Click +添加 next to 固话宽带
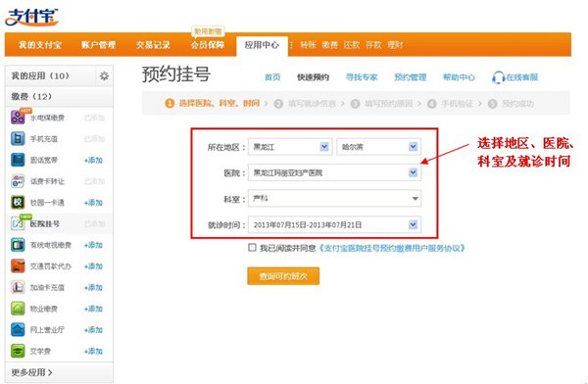 click(x=93, y=161)
